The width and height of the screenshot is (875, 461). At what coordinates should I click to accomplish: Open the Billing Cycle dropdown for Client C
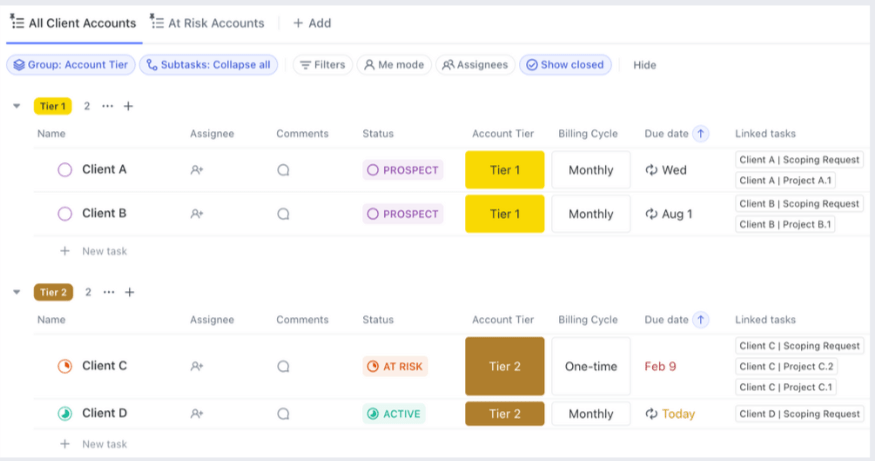coord(591,367)
